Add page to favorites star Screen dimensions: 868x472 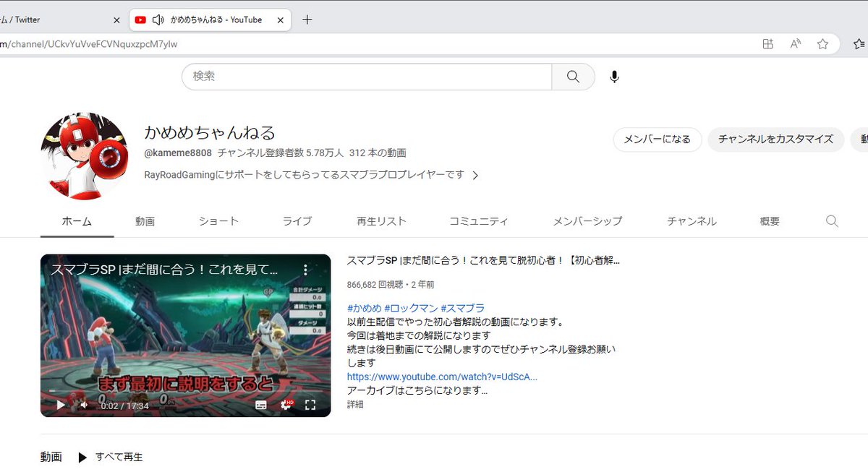click(822, 44)
